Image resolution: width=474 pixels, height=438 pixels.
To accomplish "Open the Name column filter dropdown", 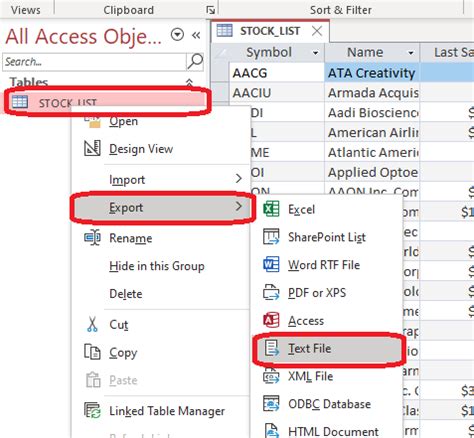I will (x=411, y=53).
